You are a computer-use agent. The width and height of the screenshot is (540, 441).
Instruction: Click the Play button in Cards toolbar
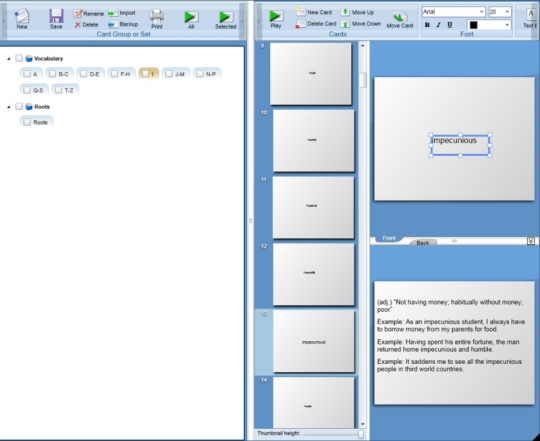[x=276, y=19]
